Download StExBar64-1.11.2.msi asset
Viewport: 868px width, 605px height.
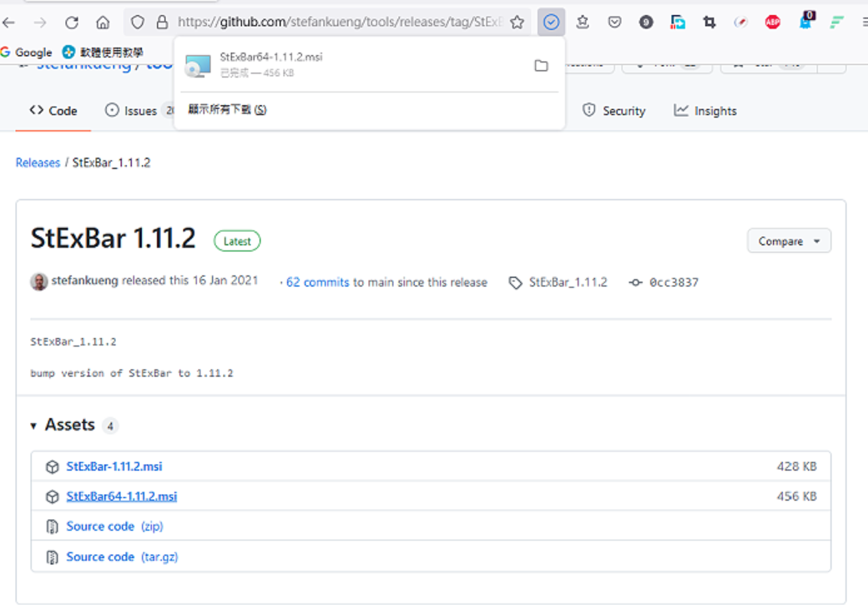tap(122, 497)
